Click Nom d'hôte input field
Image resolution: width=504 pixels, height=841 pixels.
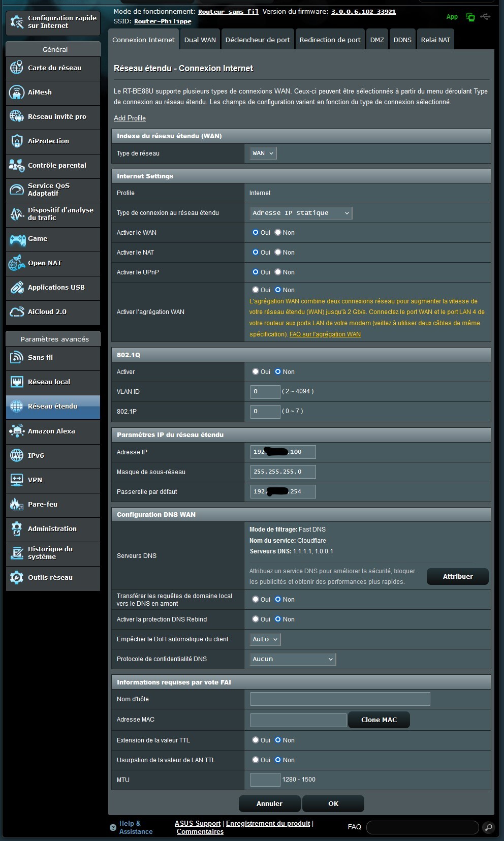click(340, 699)
